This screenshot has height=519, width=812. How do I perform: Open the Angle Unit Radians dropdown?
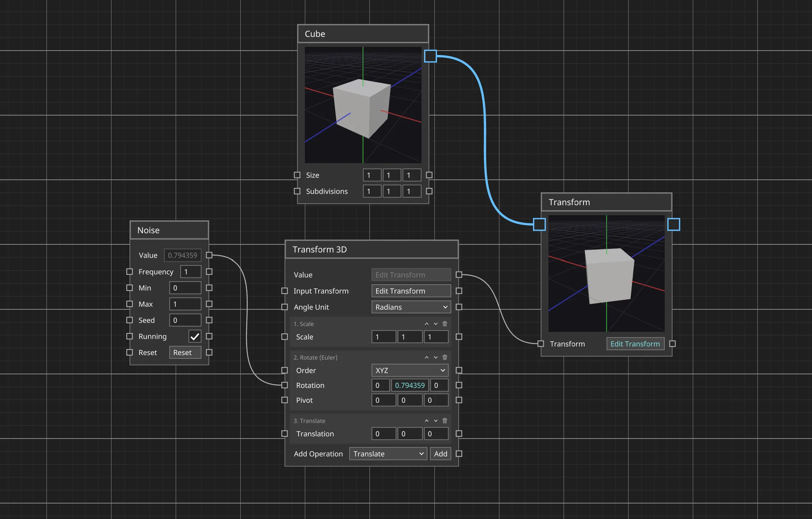tap(411, 307)
